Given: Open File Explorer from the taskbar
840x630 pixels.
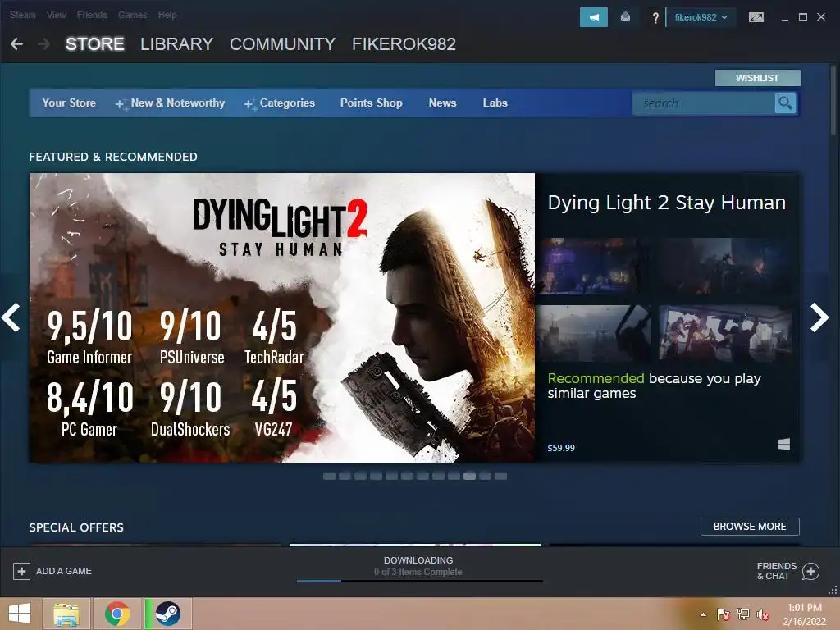Looking at the screenshot, I should [x=66, y=614].
